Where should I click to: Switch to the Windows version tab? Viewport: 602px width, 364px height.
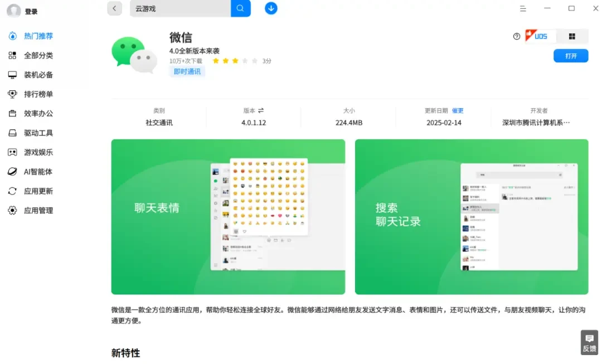[x=572, y=36]
